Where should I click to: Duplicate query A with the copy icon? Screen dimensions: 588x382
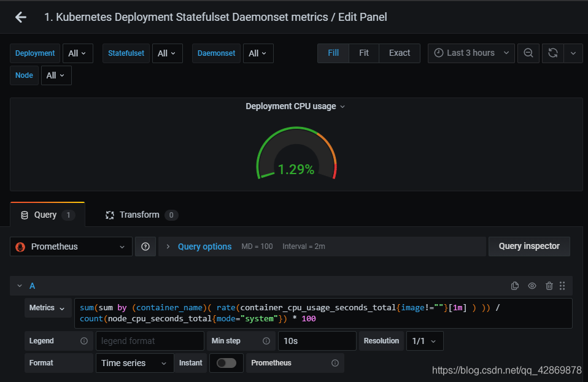[515, 286]
